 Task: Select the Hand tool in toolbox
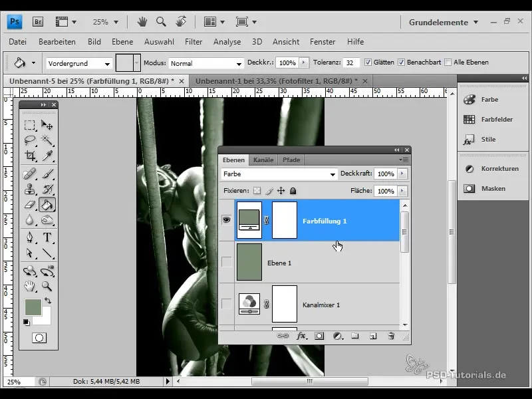(30, 287)
